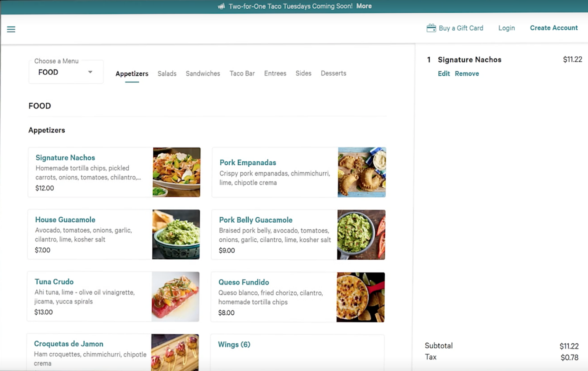Click More on the Taco Tuesdays banner
Viewport: 588px width, 371px height.
[363, 6]
